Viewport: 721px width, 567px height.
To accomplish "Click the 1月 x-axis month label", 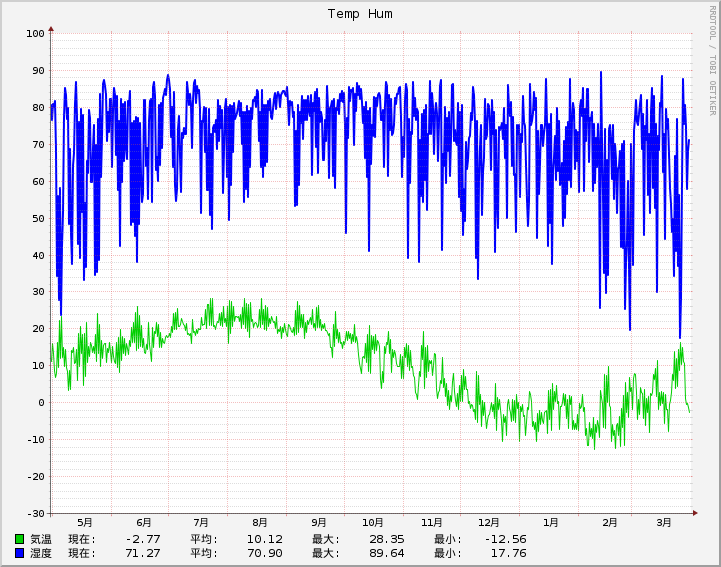I will (x=550, y=522).
